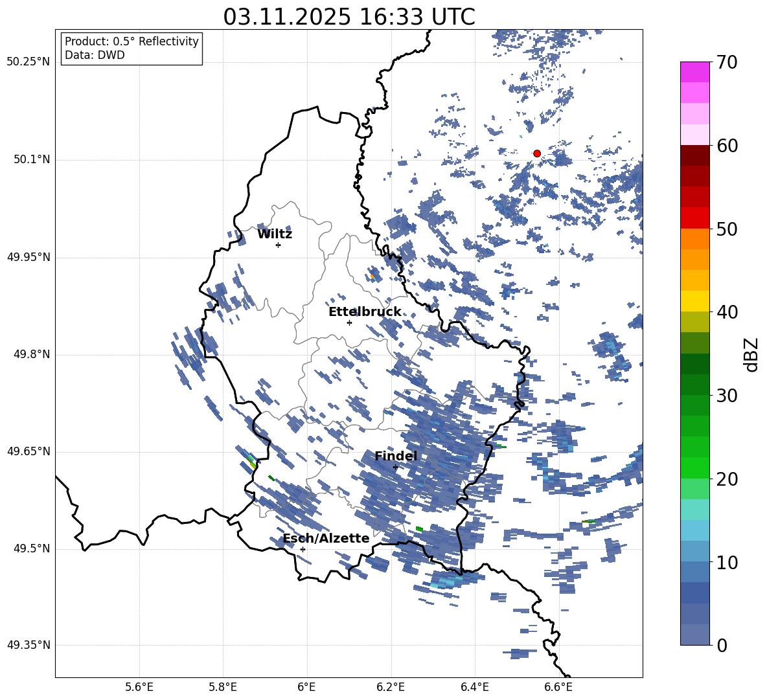Viewport: 767px width, 700px height.
Task: Click the 50 dBZ colorbar label
Action: click(x=727, y=229)
